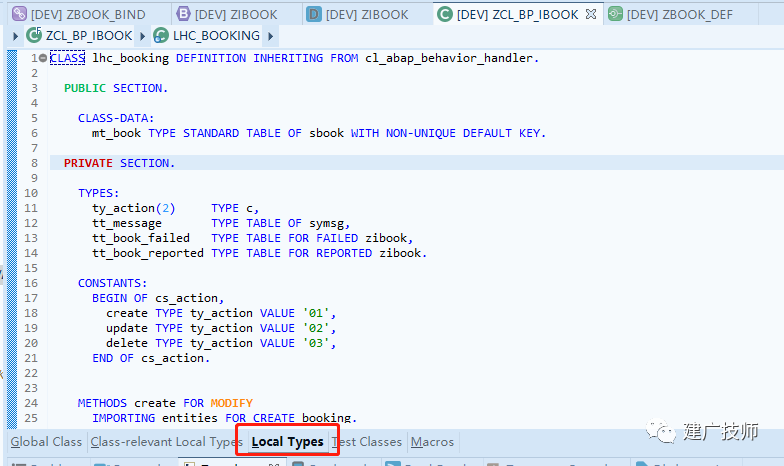Click lhc_booking in the class definition line
The width and height of the screenshot is (784, 466).
(x=130, y=58)
